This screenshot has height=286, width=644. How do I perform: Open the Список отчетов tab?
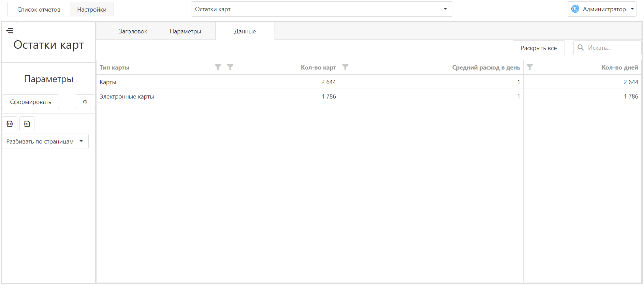pyautogui.click(x=39, y=10)
